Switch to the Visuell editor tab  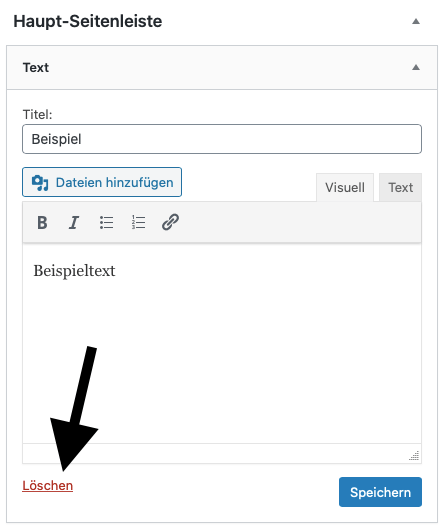pos(345,188)
